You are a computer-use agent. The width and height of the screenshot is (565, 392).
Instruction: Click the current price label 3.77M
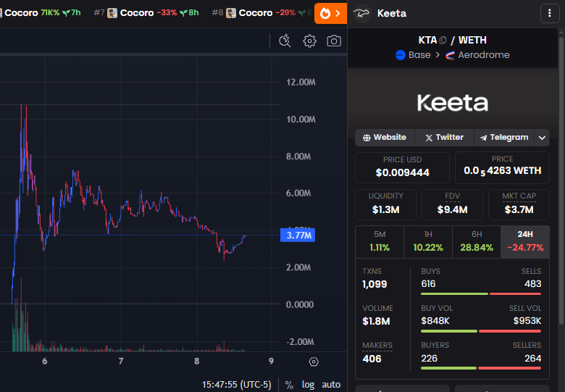pos(298,235)
